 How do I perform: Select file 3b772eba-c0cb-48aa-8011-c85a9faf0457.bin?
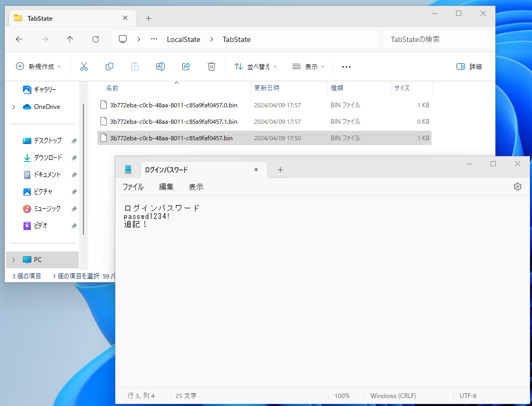pos(264,138)
